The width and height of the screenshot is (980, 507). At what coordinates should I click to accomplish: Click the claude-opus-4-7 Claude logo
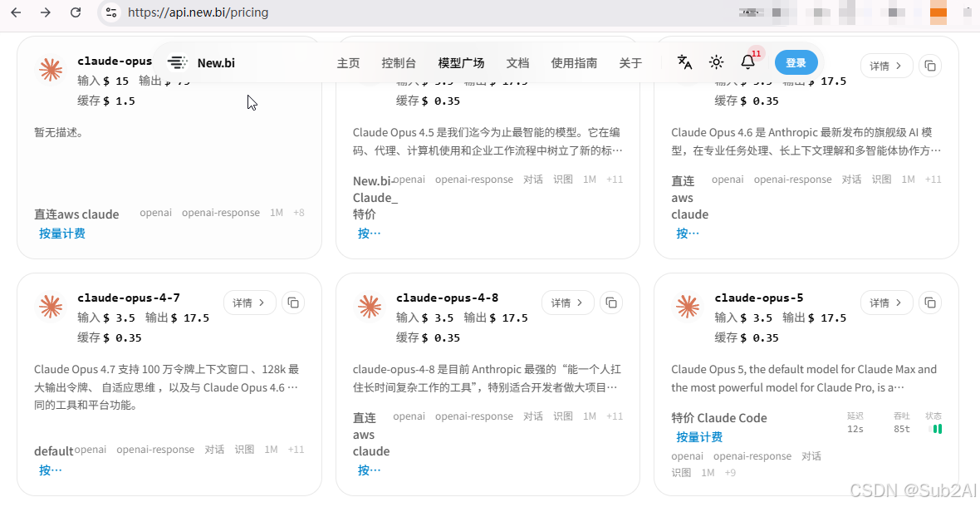click(x=51, y=307)
